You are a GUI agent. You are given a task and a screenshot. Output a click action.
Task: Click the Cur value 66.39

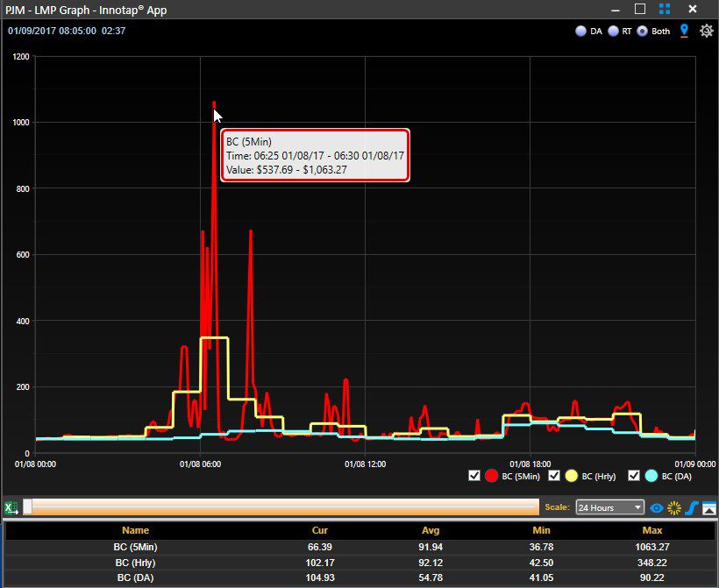(320, 547)
